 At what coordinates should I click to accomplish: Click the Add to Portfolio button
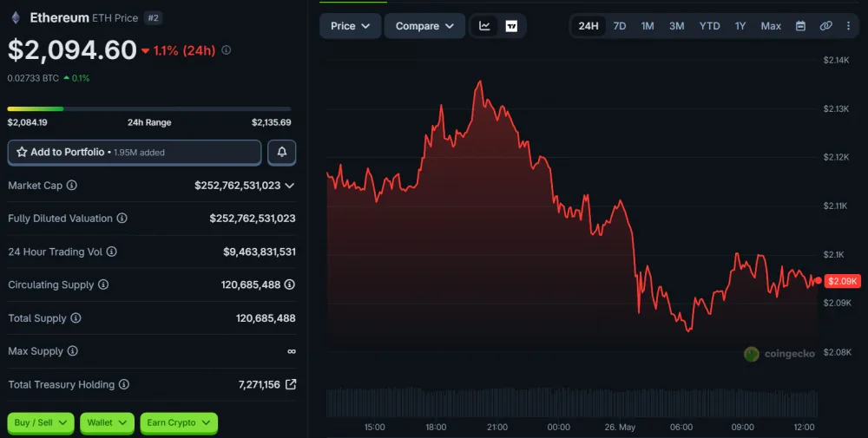tap(135, 152)
